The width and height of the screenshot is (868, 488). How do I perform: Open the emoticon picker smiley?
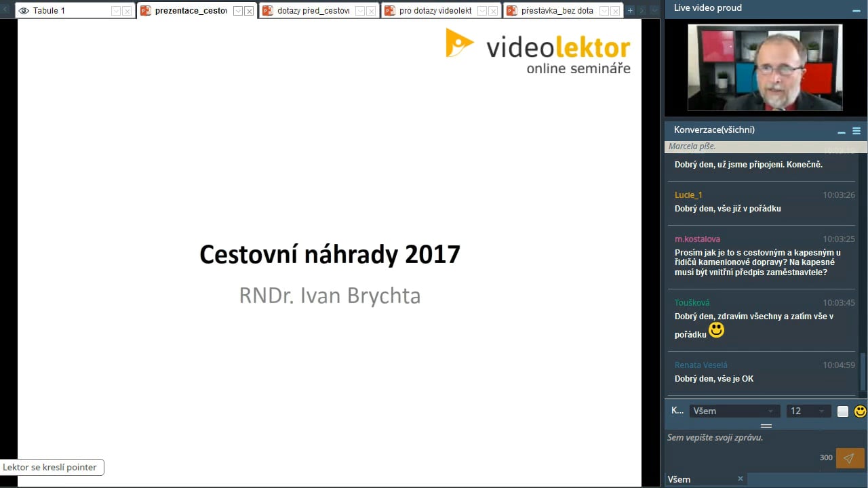(861, 411)
